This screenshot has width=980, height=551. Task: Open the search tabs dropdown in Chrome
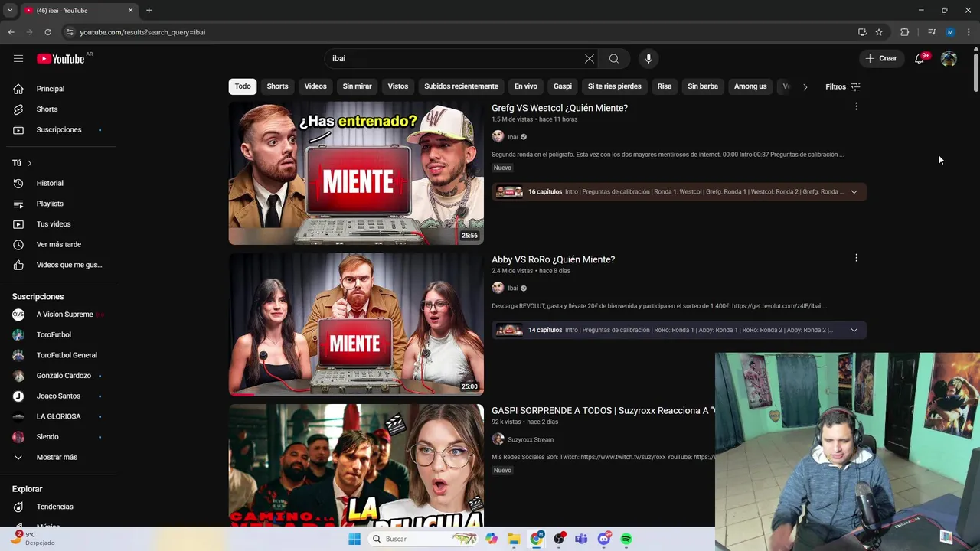(10, 11)
